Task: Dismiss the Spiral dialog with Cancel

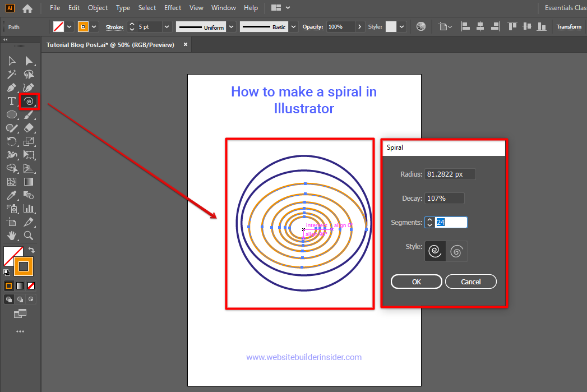Action: pyautogui.click(x=470, y=282)
